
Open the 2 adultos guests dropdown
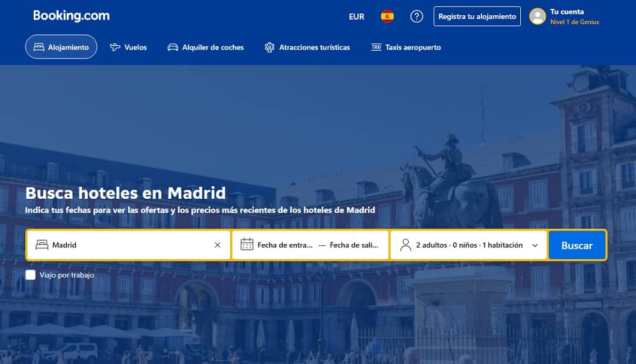(x=469, y=245)
